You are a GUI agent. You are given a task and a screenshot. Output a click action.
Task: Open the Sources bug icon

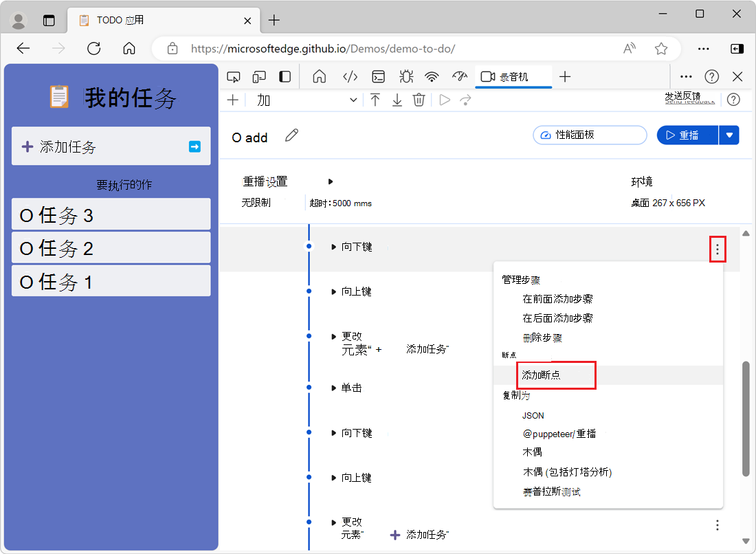pyautogui.click(x=406, y=77)
